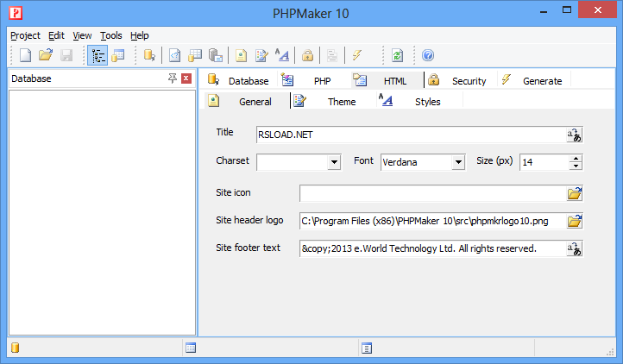623x364 pixels.
Task: Browse for Site header logo file
Action: tap(575, 221)
